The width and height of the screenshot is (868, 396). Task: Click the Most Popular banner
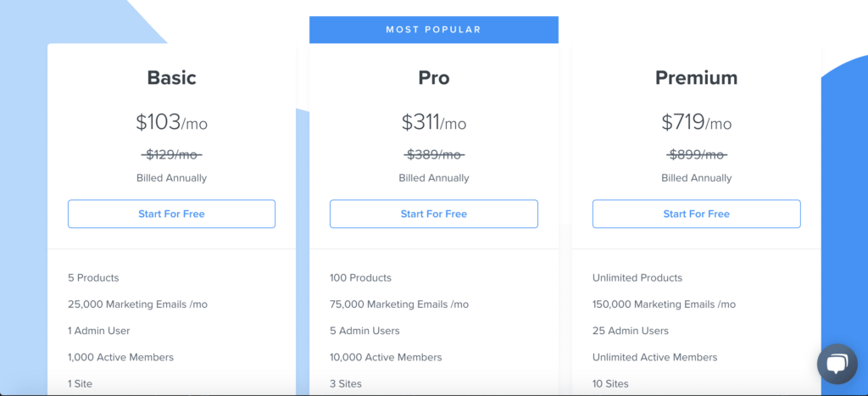pyautogui.click(x=433, y=30)
